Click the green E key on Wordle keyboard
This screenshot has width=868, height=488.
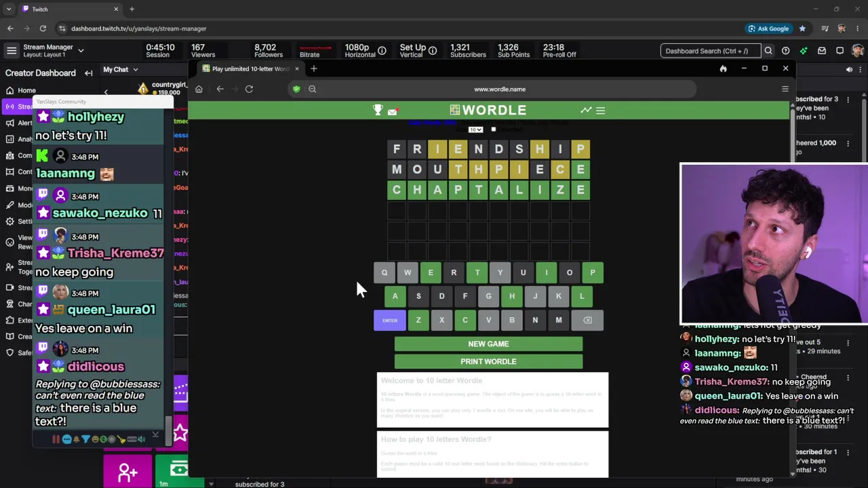click(431, 272)
